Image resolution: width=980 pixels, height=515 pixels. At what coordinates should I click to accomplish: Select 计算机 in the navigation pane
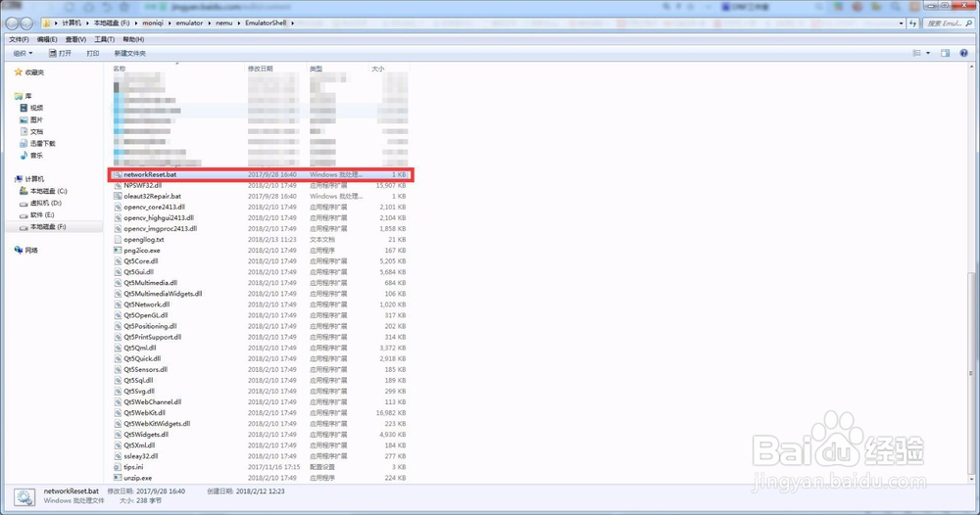28,179
